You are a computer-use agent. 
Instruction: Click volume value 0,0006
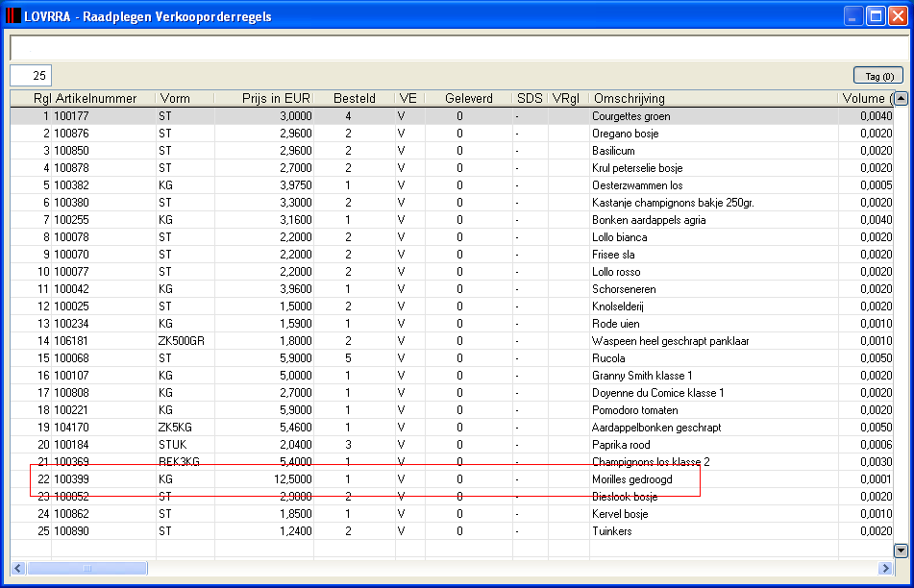coord(877,445)
